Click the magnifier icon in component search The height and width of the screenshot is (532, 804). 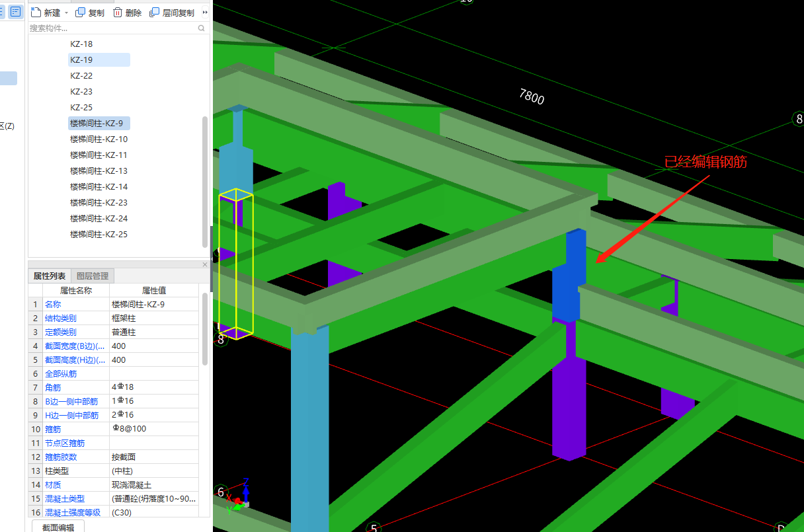202,28
